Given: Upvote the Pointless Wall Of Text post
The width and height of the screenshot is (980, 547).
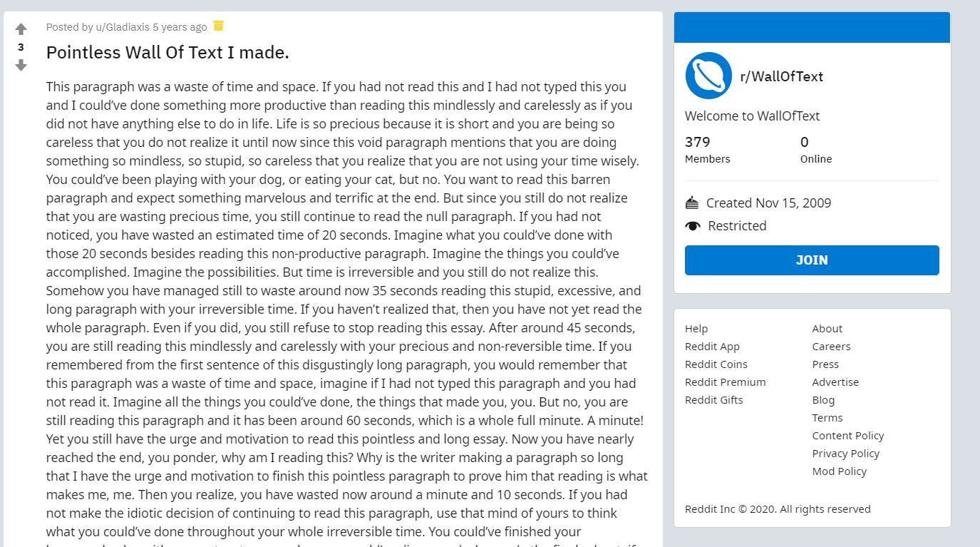Looking at the screenshot, I should coord(21,29).
